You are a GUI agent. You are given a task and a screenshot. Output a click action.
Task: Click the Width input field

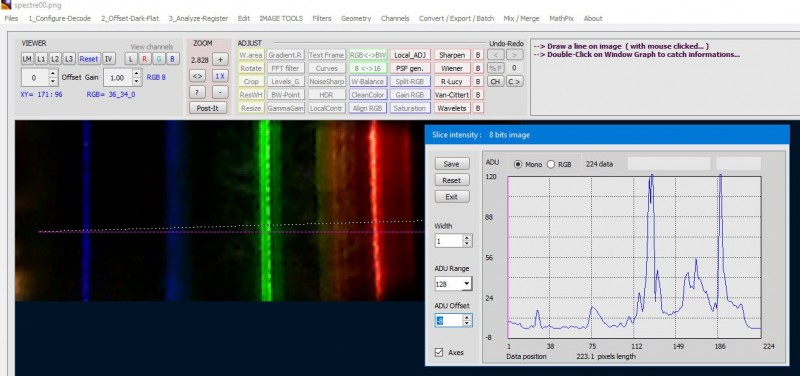[449, 241]
